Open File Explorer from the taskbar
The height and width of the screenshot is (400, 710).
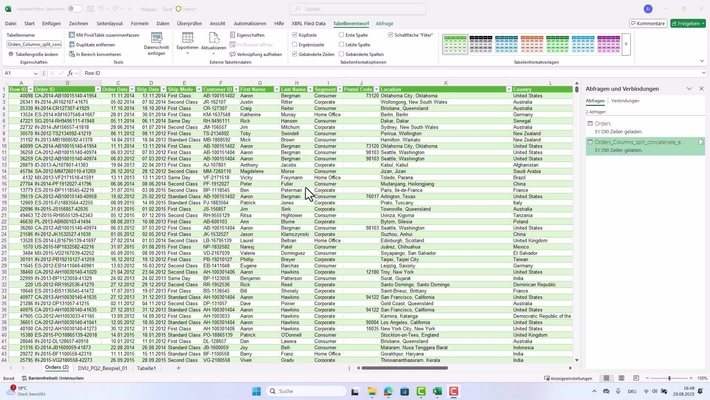click(372, 391)
